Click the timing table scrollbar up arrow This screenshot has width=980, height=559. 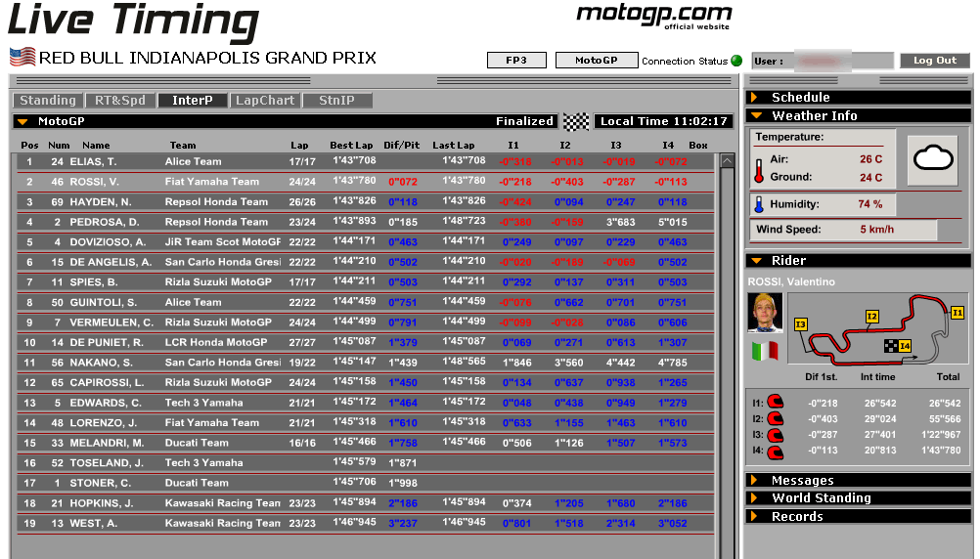coord(727,160)
